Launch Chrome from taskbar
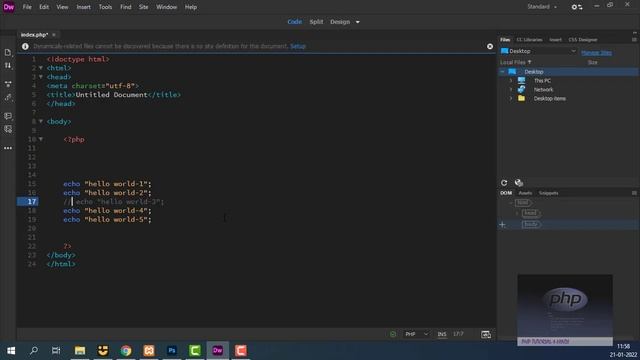Image resolution: width=640 pixels, height=360 pixels. coord(126,351)
